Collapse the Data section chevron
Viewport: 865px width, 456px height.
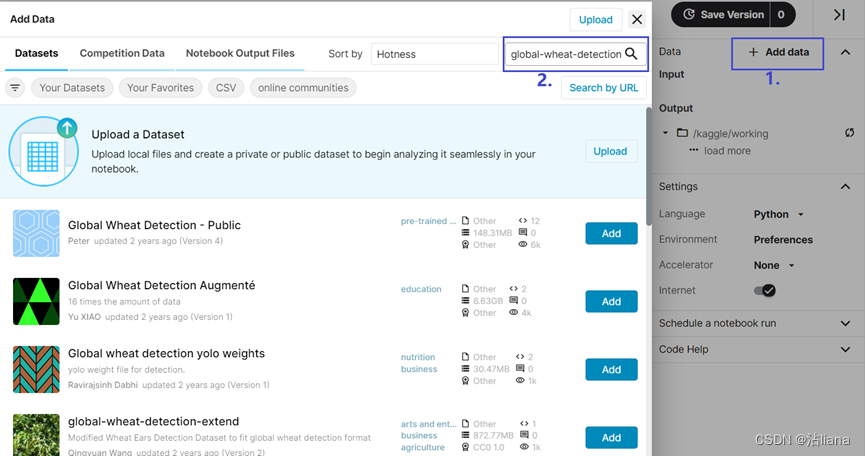(x=845, y=52)
